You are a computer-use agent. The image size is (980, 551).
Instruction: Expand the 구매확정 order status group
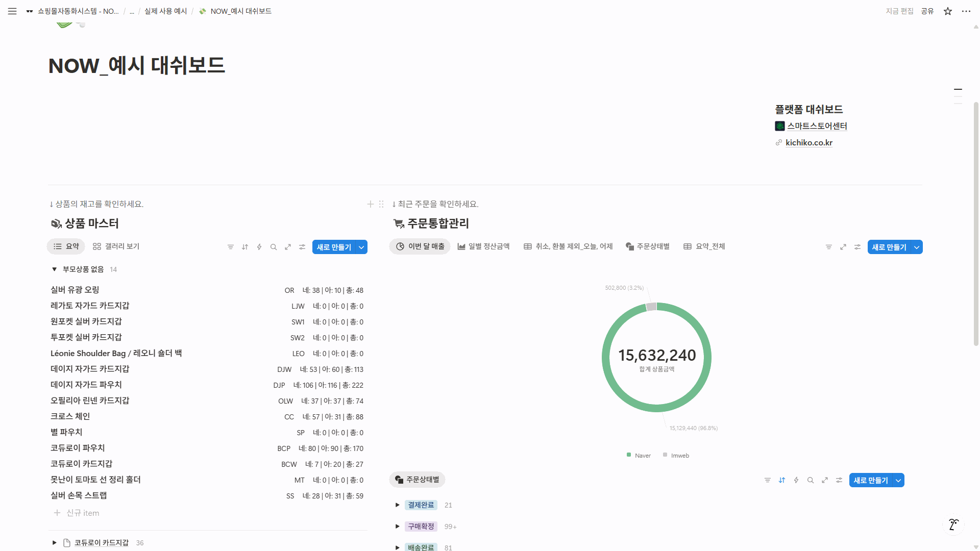pyautogui.click(x=398, y=527)
